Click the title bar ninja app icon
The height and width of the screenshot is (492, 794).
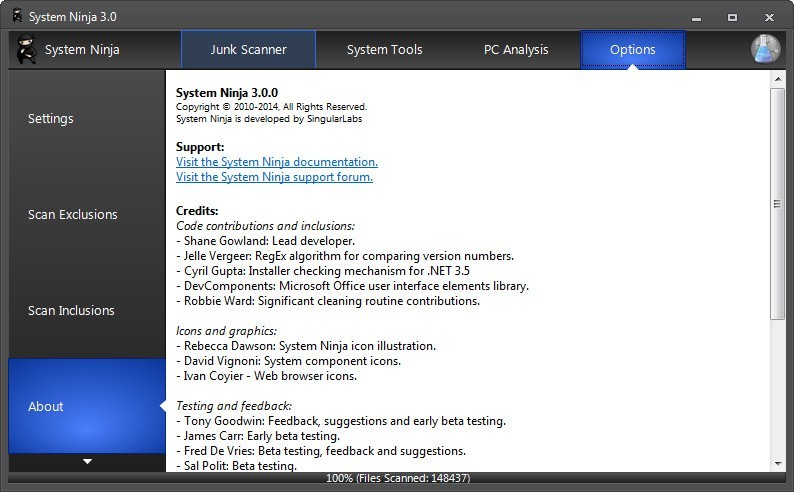tap(17, 16)
